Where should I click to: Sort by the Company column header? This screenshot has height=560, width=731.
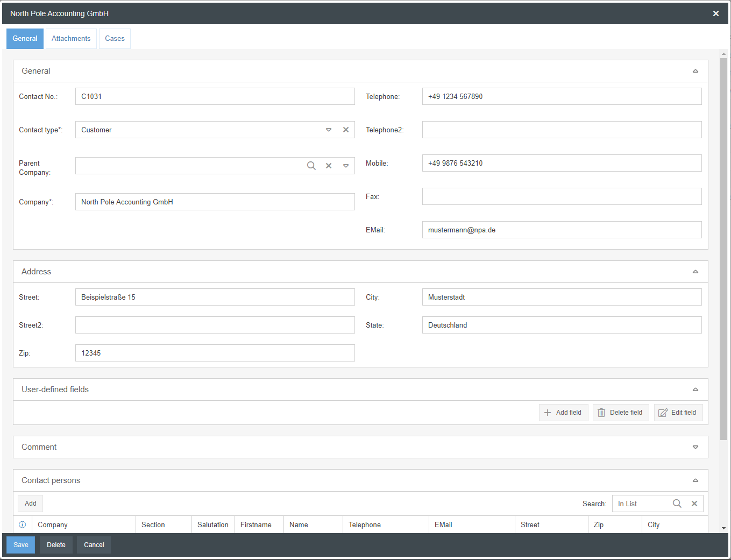(84, 524)
